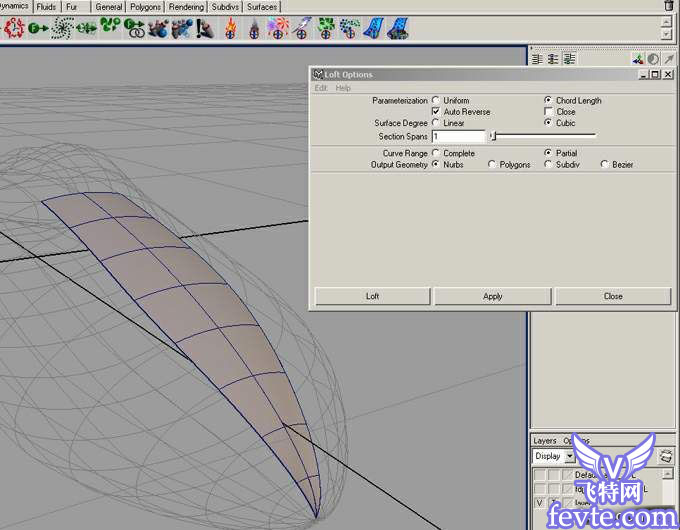Viewport: 680px width, 530px height.
Task: Select Subdiv output geometry
Action: (548, 164)
